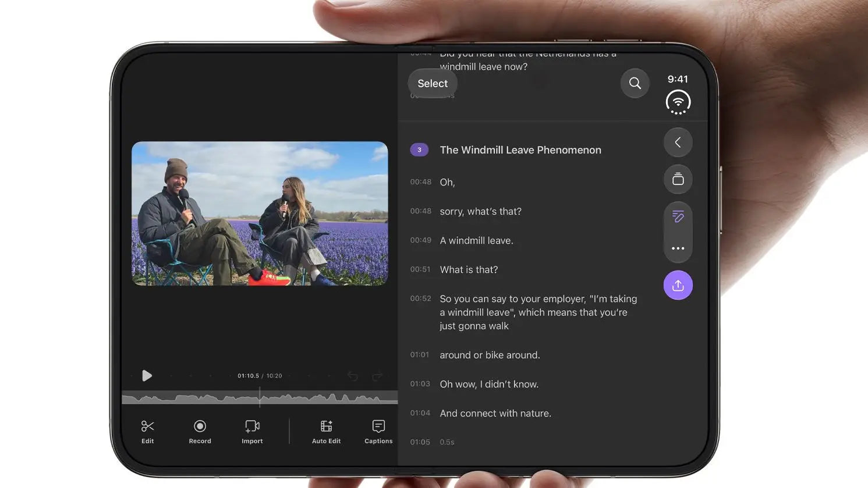Select 'sorry, what's that?' line

click(x=480, y=211)
